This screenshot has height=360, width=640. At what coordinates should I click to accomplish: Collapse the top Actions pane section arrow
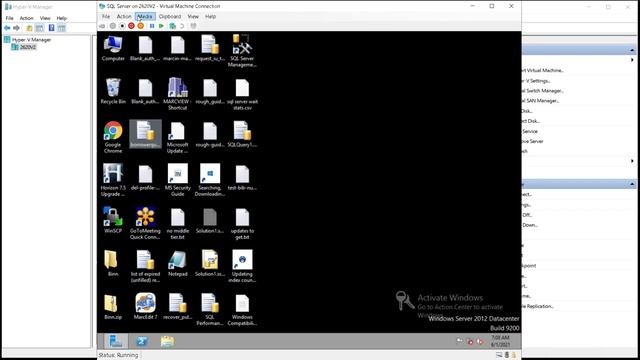(632, 50)
